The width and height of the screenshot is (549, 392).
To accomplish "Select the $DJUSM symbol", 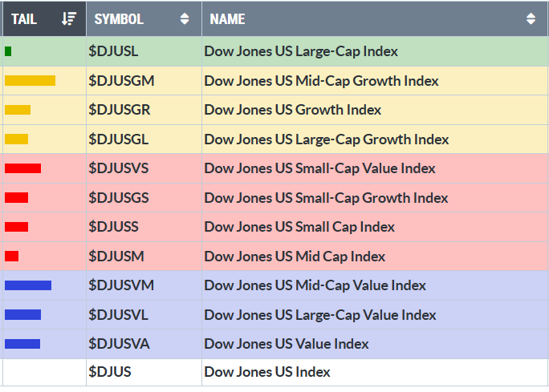I will pyautogui.click(x=115, y=257).
